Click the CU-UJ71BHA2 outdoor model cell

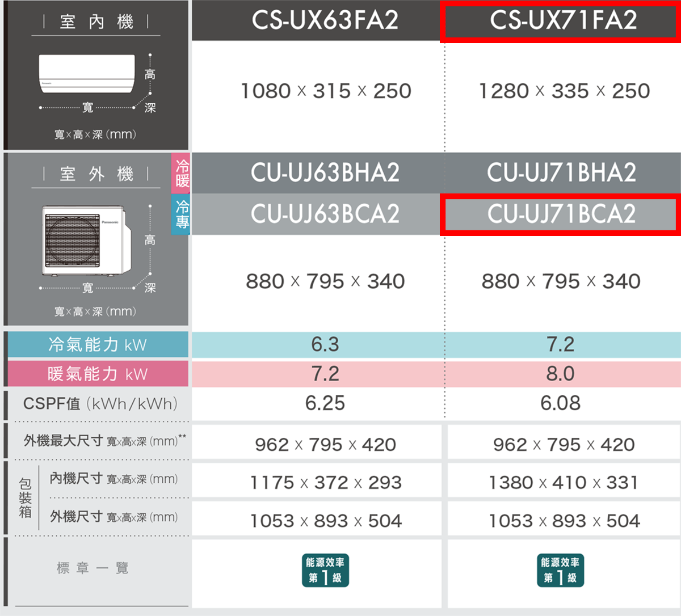tap(562, 173)
